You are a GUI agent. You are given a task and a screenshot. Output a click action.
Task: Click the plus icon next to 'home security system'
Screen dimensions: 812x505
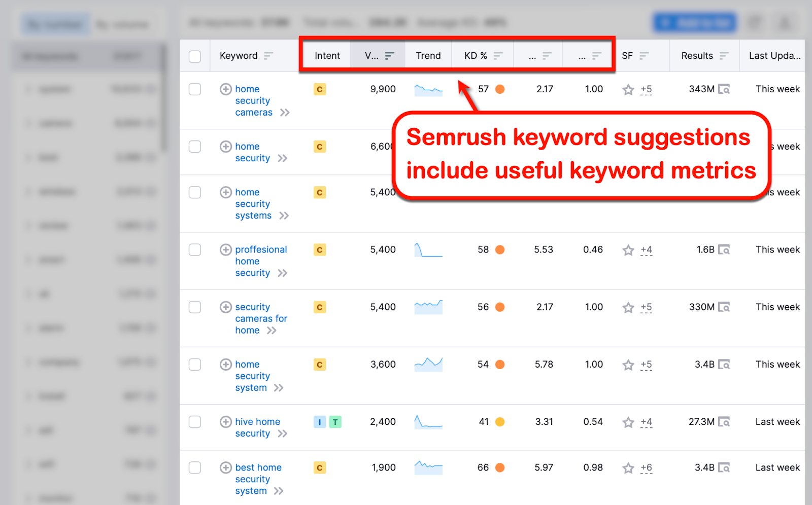(x=226, y=364)
